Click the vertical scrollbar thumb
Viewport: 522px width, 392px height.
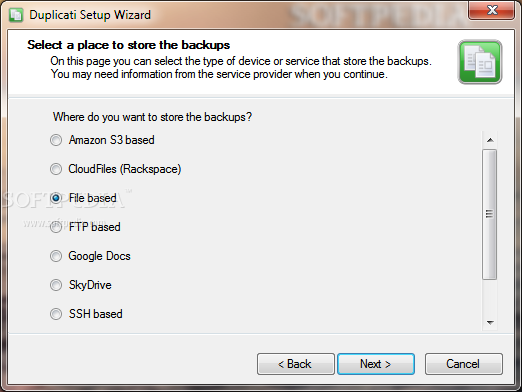(x=489, y=214)
